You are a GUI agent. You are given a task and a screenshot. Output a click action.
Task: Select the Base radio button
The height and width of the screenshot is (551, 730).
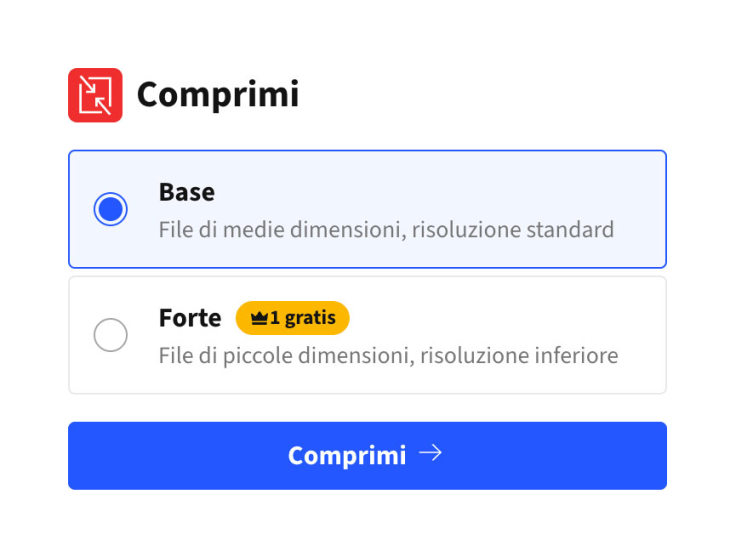(x=110, y=209)
